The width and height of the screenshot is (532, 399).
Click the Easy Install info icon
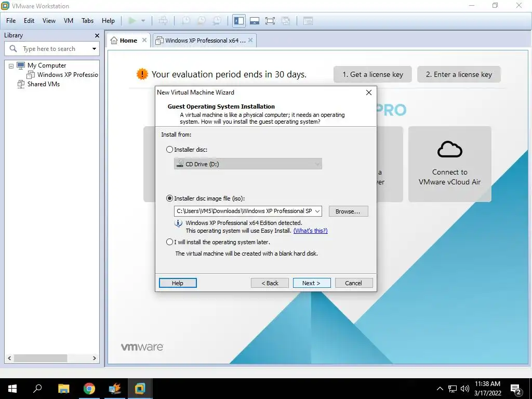pyautogui.click(x=178, y=223)
